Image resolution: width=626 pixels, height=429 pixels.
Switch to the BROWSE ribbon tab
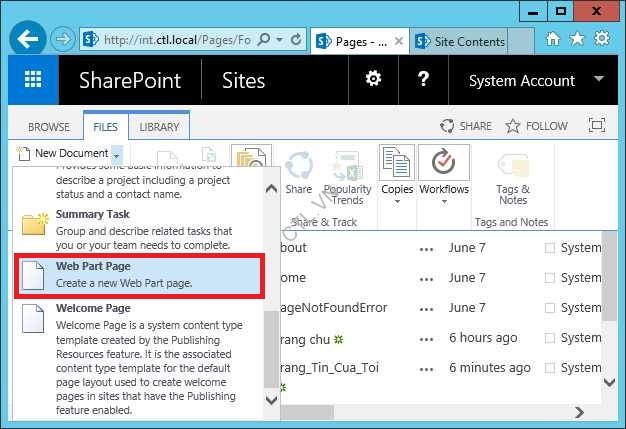(x=48, y=127)
